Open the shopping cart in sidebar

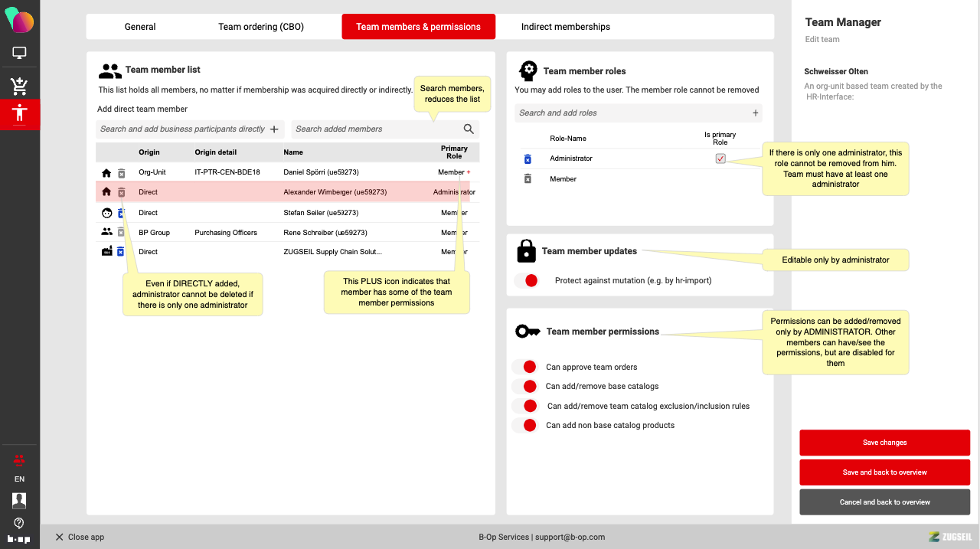(19, 85)
